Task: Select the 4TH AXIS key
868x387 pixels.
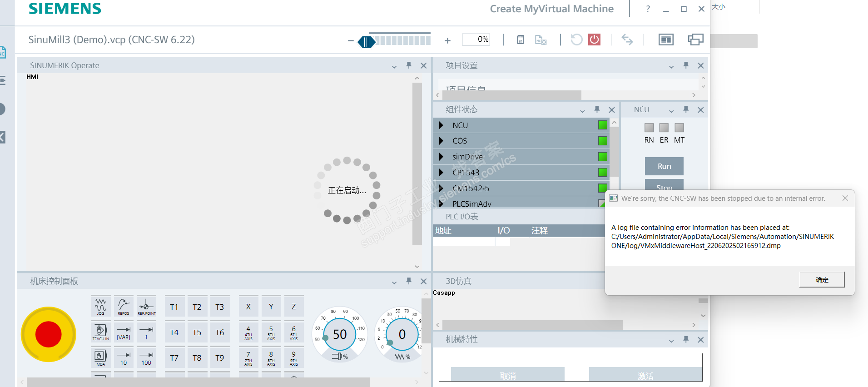Action: pos(248,332)
